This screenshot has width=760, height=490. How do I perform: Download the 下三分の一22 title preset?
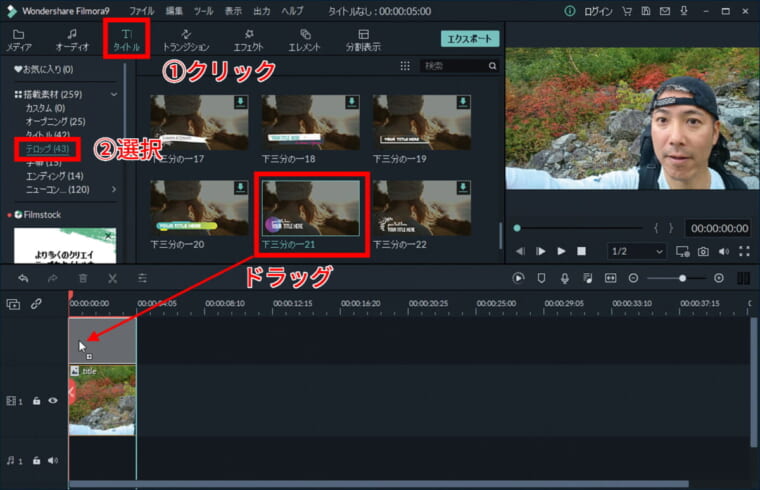coord(463,187)
